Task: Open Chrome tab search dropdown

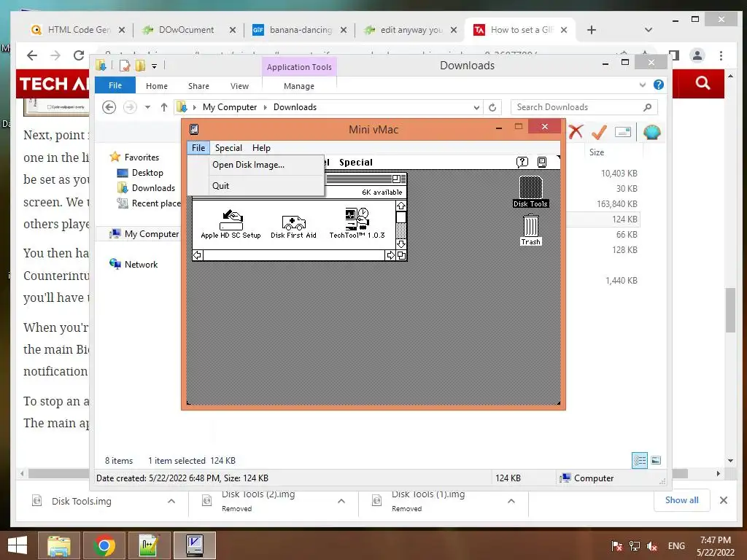Action: tap(648, 29)
